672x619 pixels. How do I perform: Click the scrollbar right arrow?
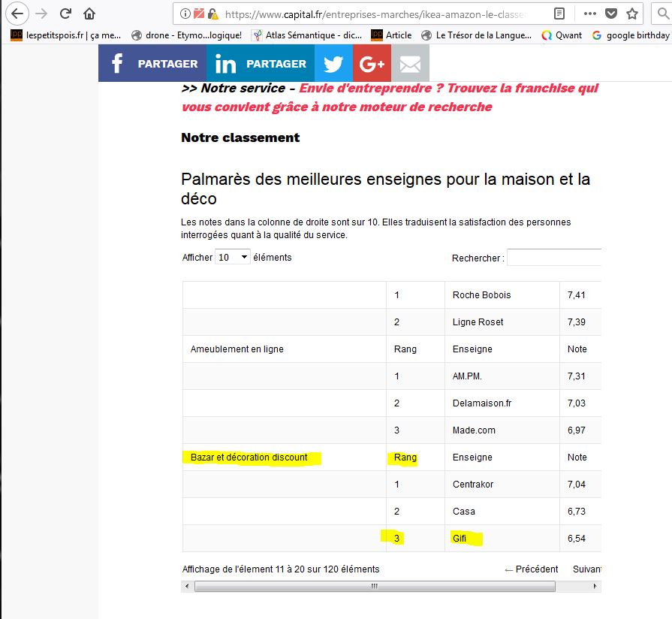click(x=595, y=586)
